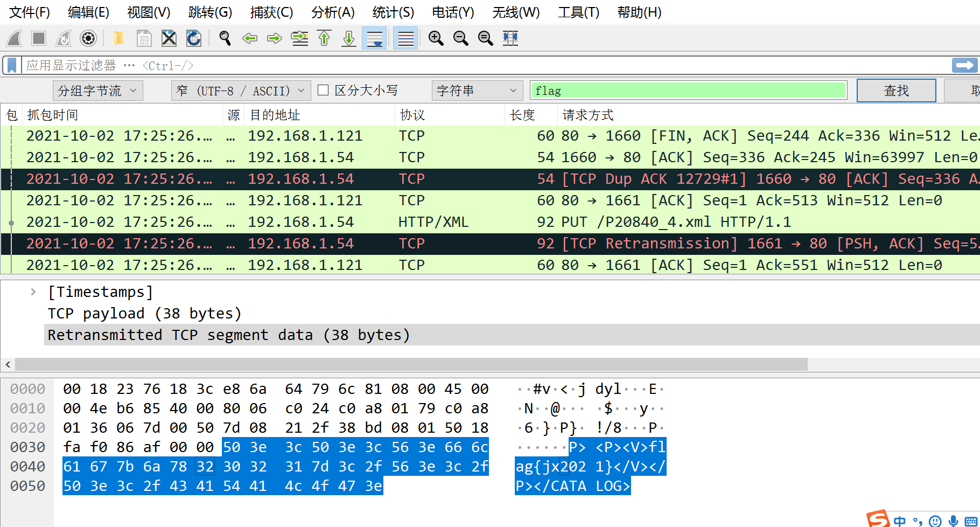Open 统计(S) menu
Screen dimensions: 980x527
[x=393, y=12]
